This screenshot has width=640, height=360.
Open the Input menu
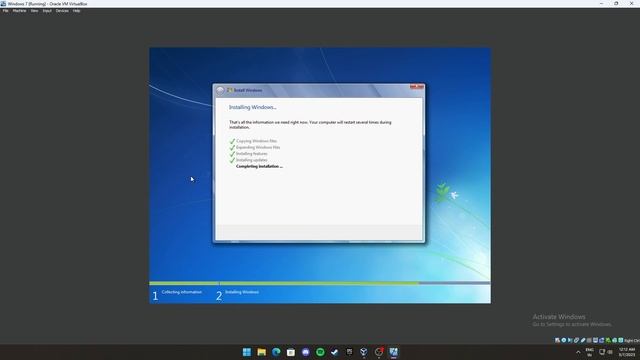47,11
